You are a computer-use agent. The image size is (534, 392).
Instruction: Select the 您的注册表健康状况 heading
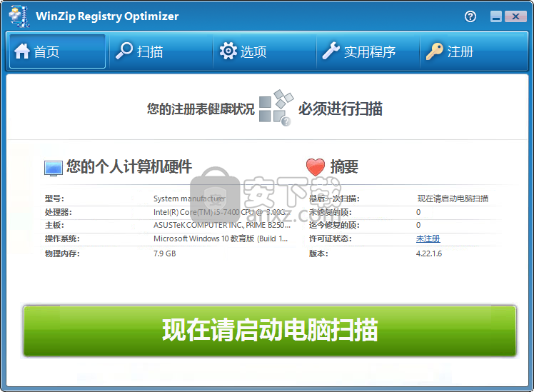(201, 109)
